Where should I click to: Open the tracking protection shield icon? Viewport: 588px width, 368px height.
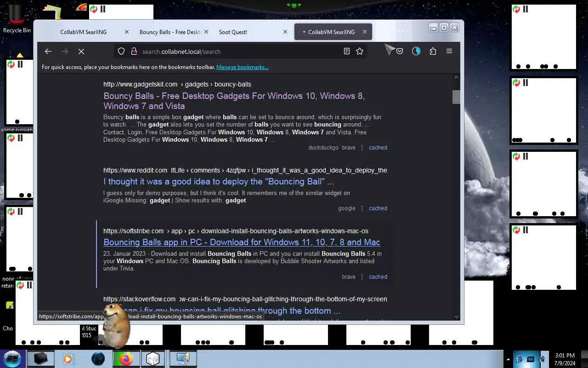(x=121, y=52)
